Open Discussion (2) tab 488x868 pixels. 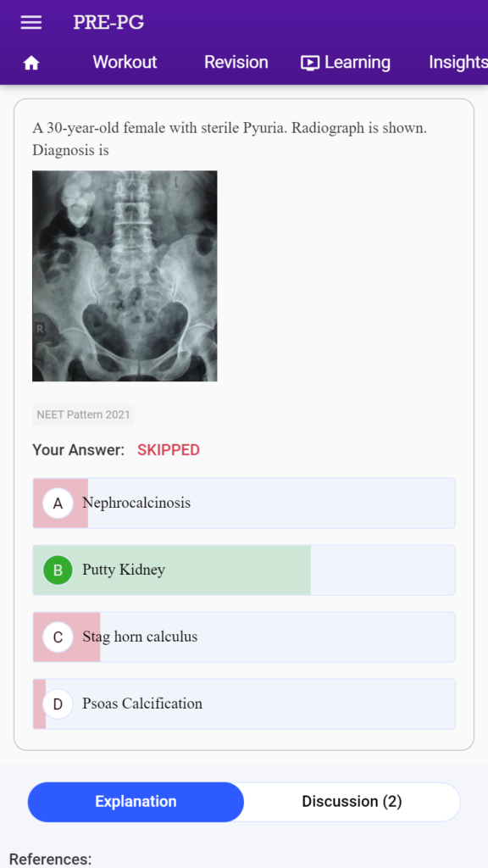point(352,802)
